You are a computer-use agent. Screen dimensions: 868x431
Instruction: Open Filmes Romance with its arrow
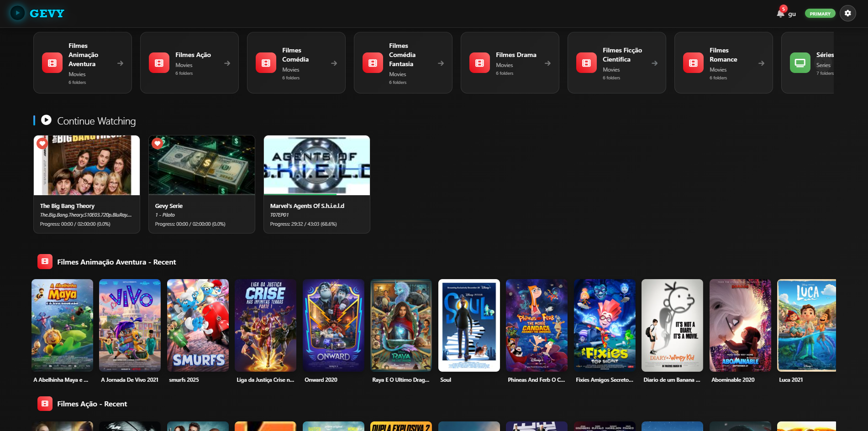[x=761, y=63]
